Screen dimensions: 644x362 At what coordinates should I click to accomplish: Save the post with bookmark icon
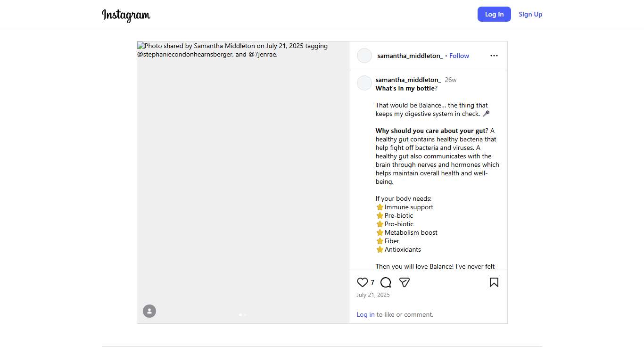pos(494,282)
